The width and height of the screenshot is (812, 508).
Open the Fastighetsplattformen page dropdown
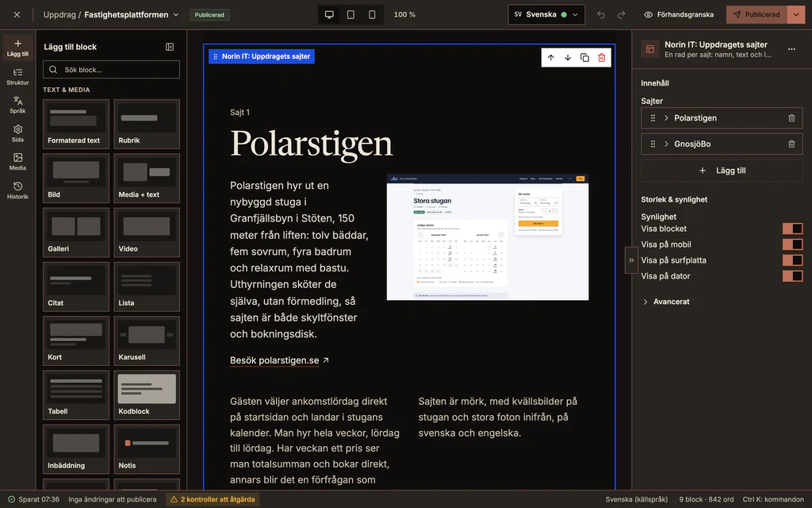tap(132, 14)
